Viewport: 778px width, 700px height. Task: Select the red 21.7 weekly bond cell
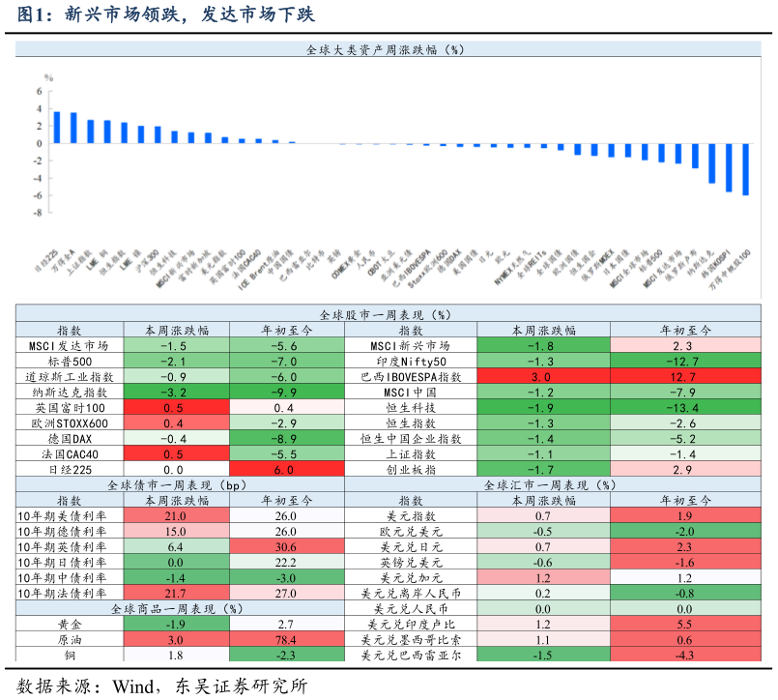point(176,593)
